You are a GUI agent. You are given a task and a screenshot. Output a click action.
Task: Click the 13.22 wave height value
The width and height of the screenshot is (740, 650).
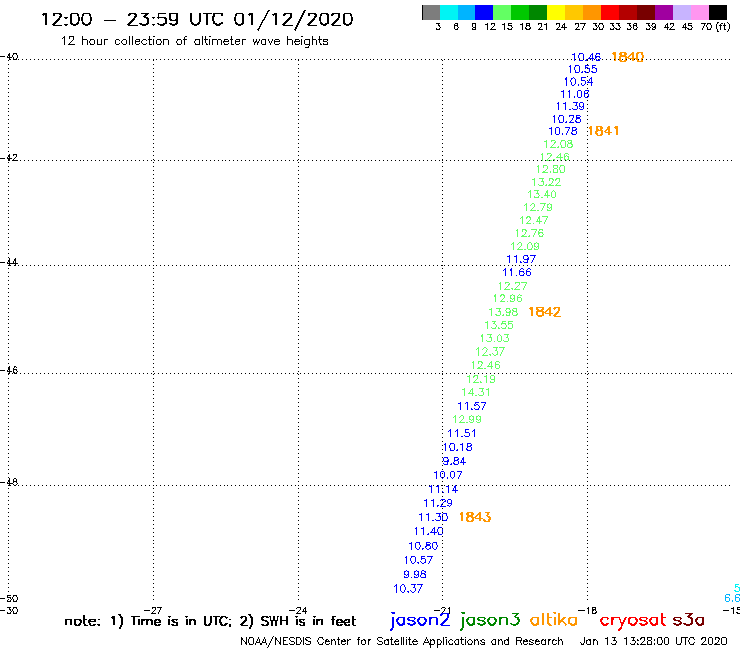pyautogui.click(x=546, y=182)
